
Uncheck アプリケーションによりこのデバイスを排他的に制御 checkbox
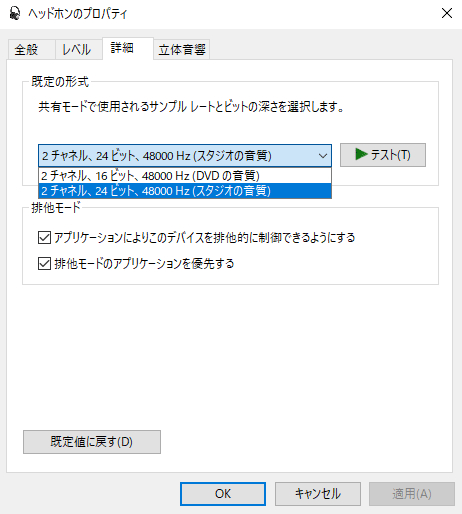coord(44,238)
